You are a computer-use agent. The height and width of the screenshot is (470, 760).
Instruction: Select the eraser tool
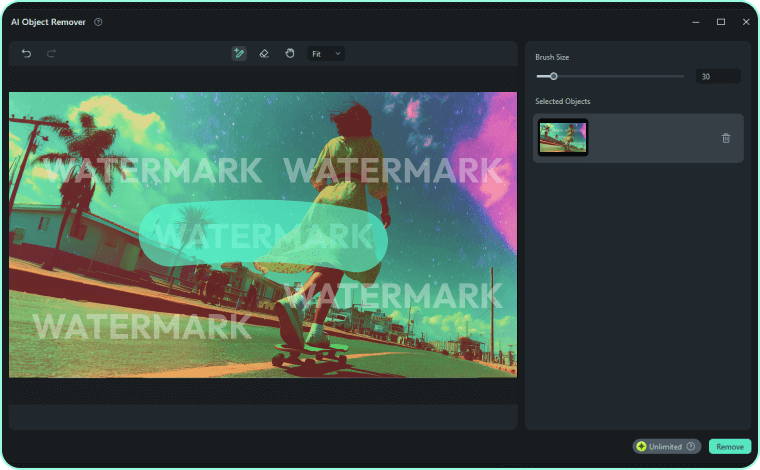click(x=264, y=53)
